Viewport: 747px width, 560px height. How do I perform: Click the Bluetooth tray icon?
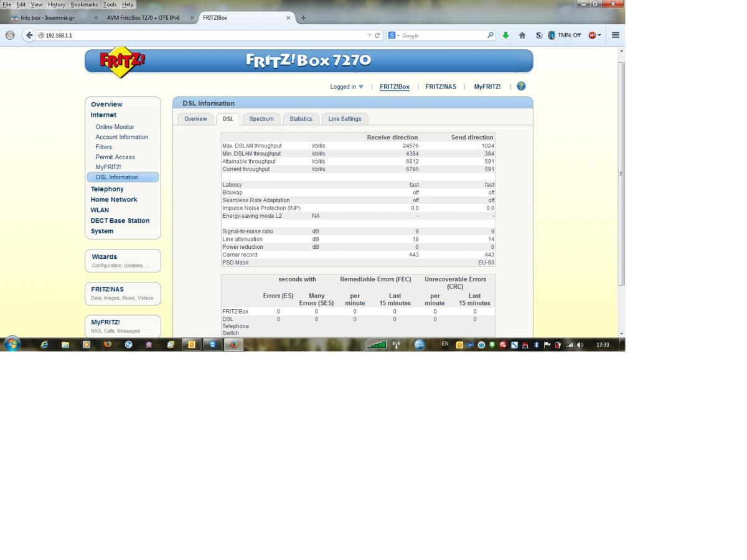coord(537,344)
